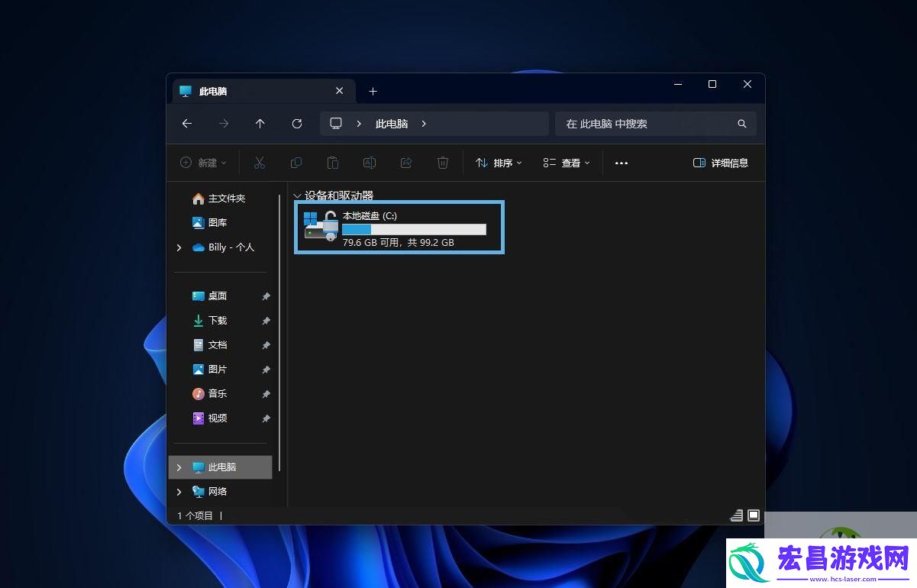Image resolution: width=917 pixels, height=588 pixels.
Task: Click the Rename icon in the toolbar
Action: (370, 163)
